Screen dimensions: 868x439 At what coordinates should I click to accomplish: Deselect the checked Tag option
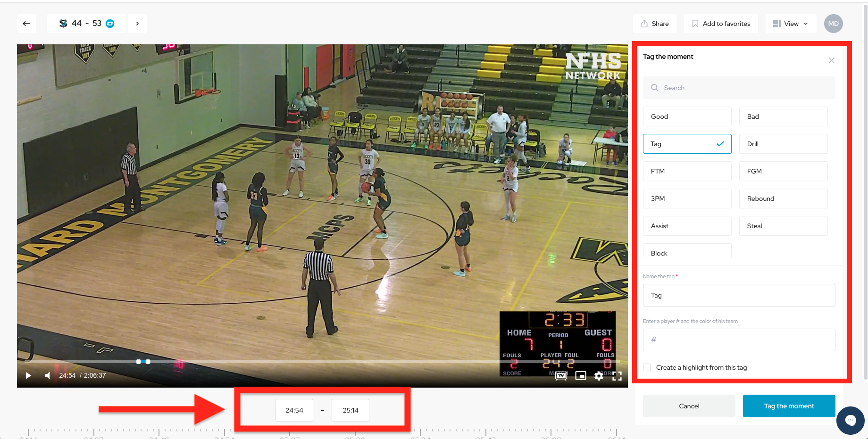point(687,144)
